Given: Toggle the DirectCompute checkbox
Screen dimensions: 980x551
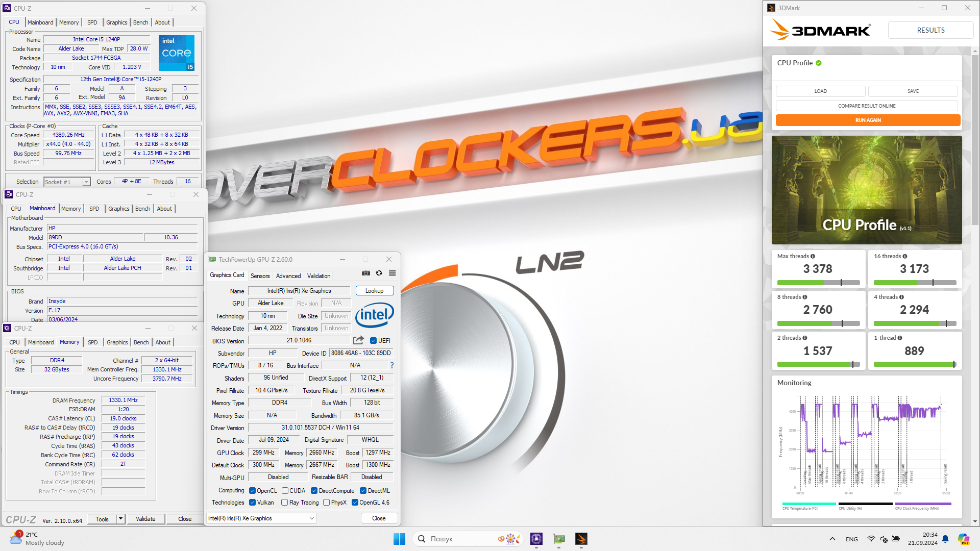Looking at the screenshot, I should [x=314, y=491].
